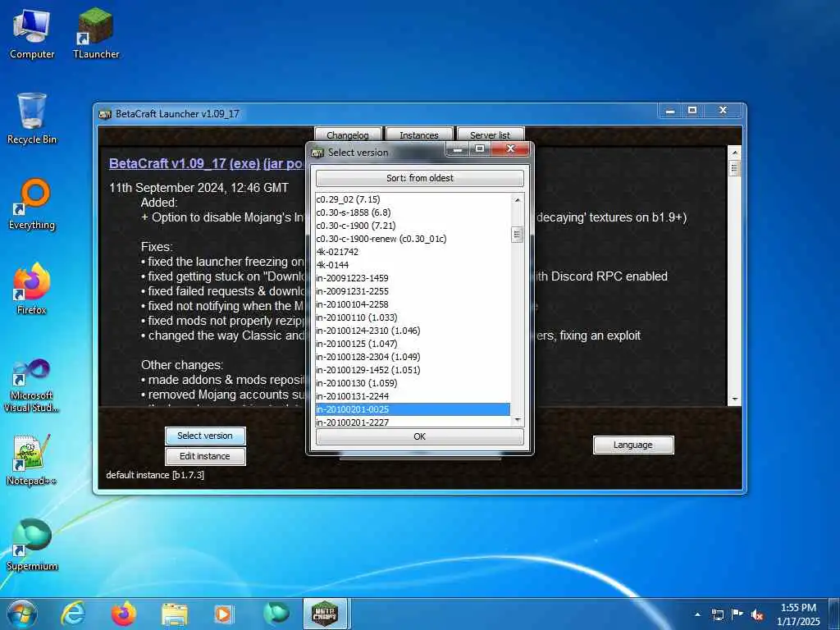The height and width of the screenshot is (630, 840).
Task: Click the Select version button
Action: [205, 436]
